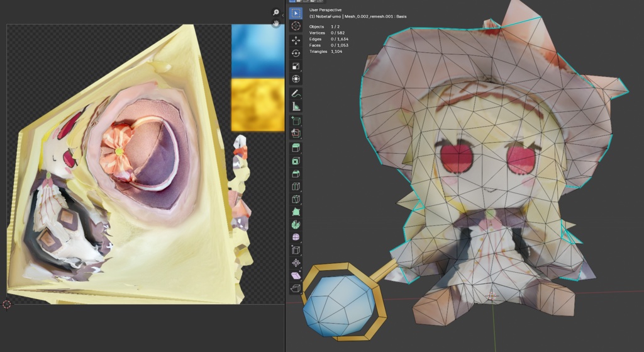Click the 'NobetaFumo | Mesh_0.002_remesh.001 : Basis' overlay text

(x=361, y=16)
